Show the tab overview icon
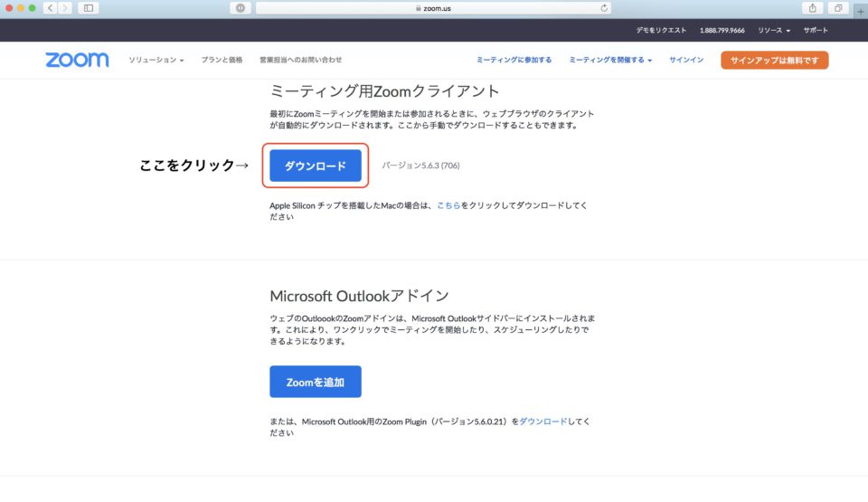 click(x=838, y=8)
